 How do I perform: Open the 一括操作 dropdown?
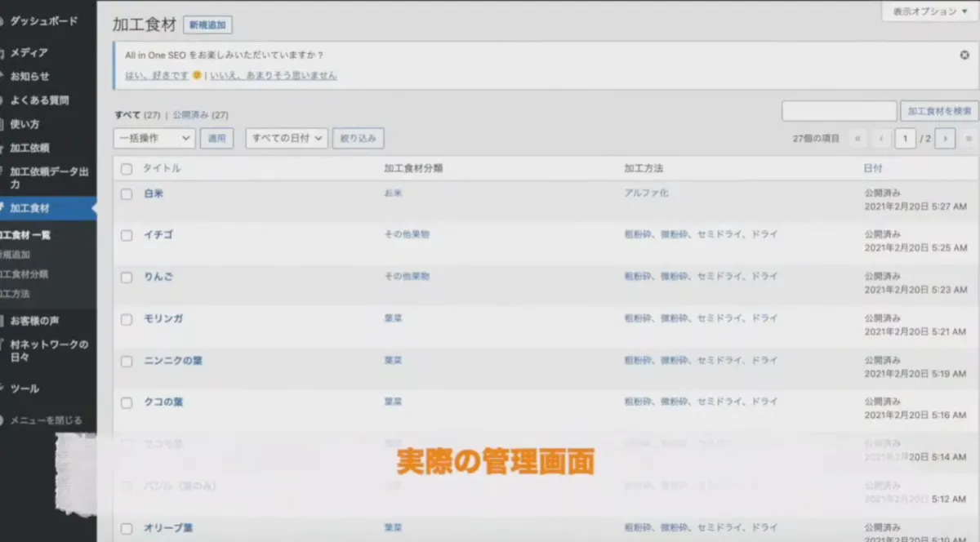pos(154,138)
